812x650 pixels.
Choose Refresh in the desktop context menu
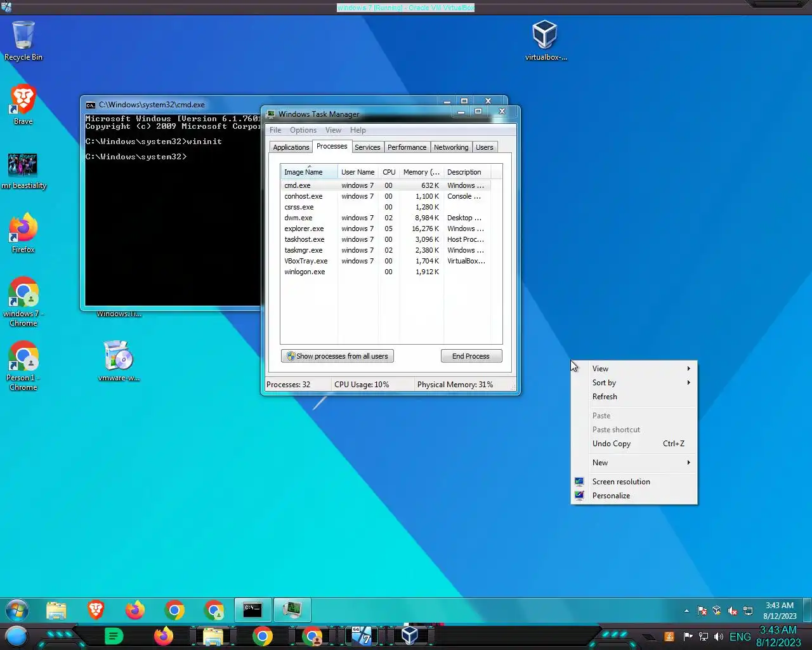(x=634, y=397)
